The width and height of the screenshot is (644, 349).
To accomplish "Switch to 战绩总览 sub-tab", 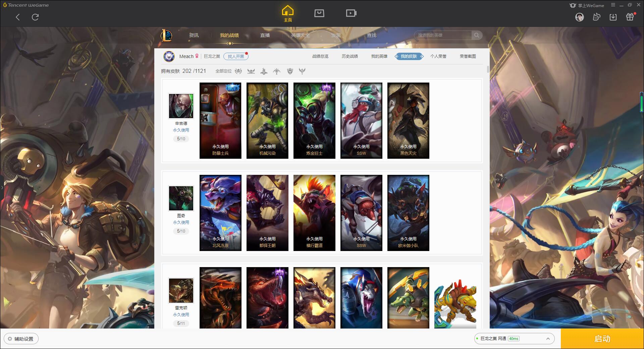I will click(x=320, y=56).
